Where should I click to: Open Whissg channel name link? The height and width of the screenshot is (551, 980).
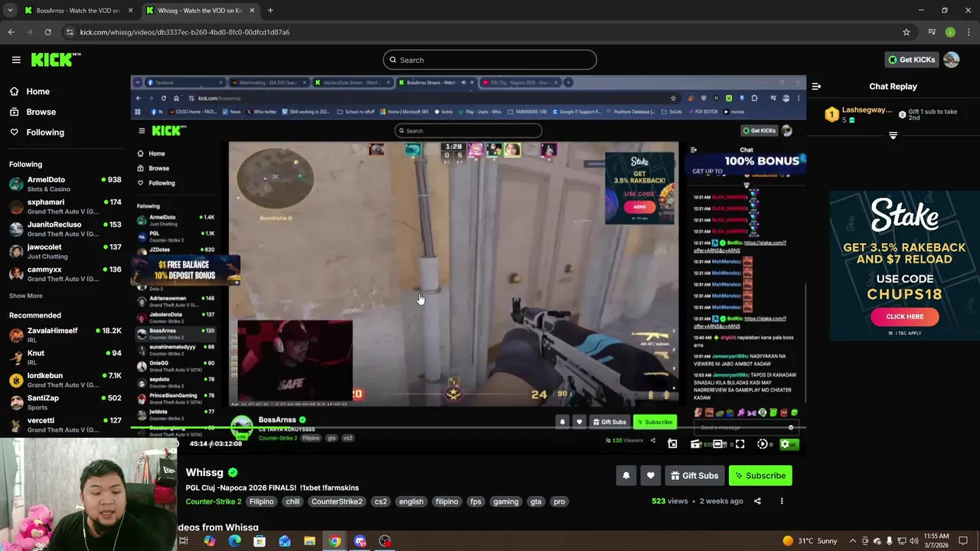(x=204, y=473)
